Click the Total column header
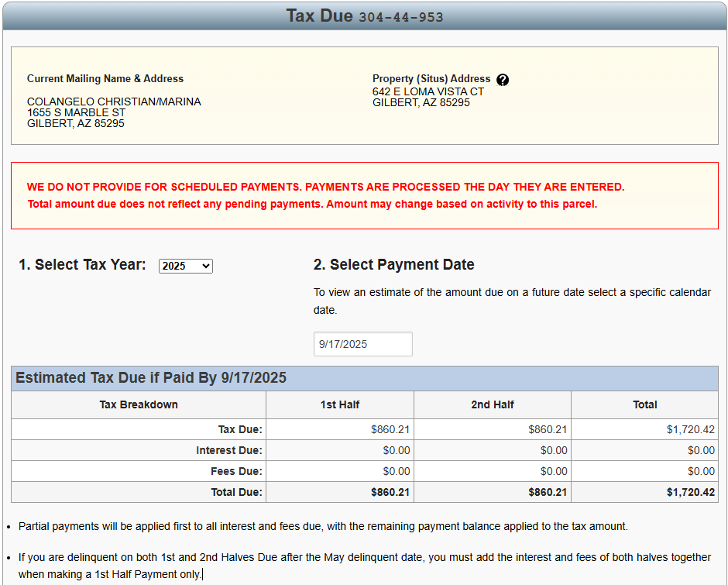728x585 pixels. [644, 404]
